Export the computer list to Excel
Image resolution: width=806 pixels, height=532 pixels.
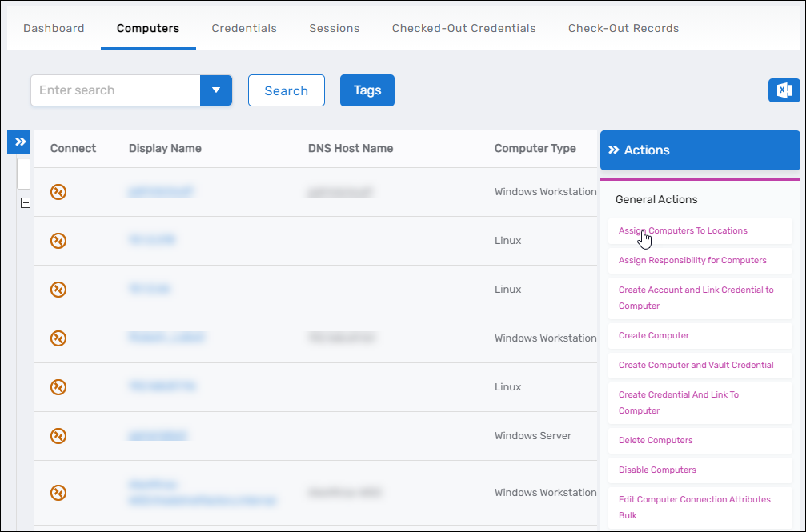(x=784, y=90)
